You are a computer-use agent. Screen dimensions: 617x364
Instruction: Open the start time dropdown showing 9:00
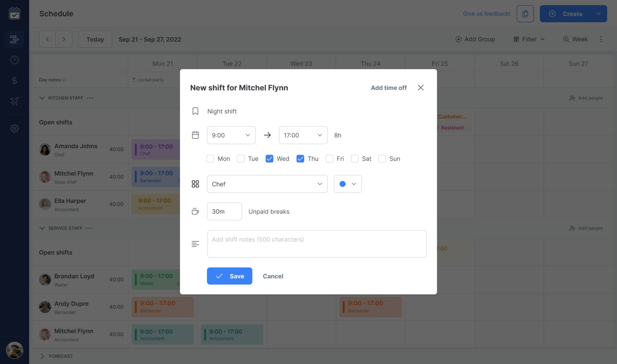click(x=231, y=135)
